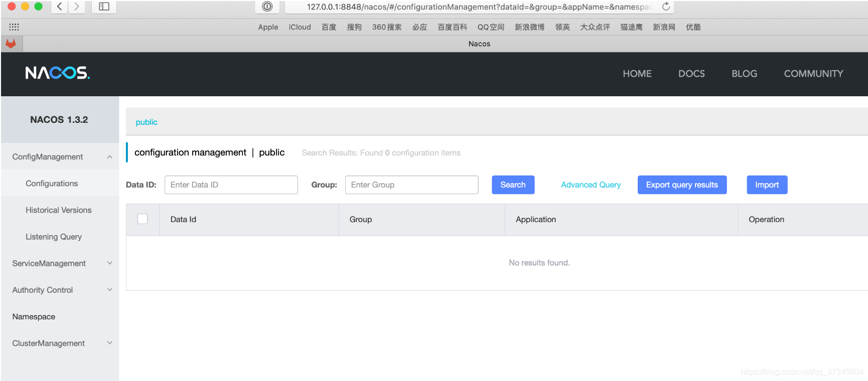Click the blue Search button
This screenshot has width=868, height=381.
tap(513, 184)
